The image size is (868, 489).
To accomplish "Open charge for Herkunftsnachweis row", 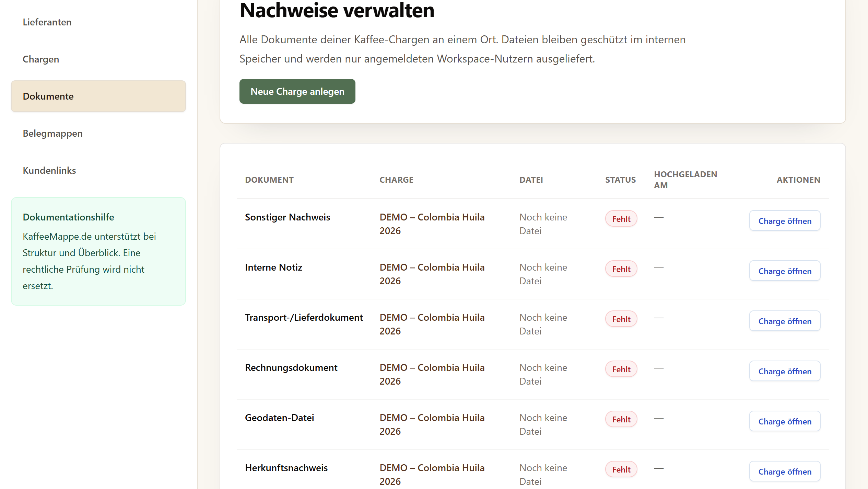I will coord(785,471).
